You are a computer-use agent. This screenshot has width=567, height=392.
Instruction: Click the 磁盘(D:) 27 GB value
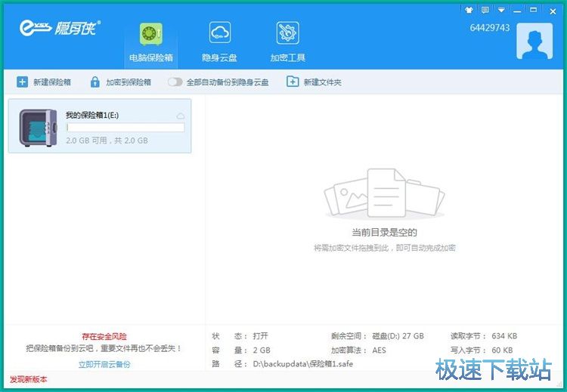click(398, 336)
